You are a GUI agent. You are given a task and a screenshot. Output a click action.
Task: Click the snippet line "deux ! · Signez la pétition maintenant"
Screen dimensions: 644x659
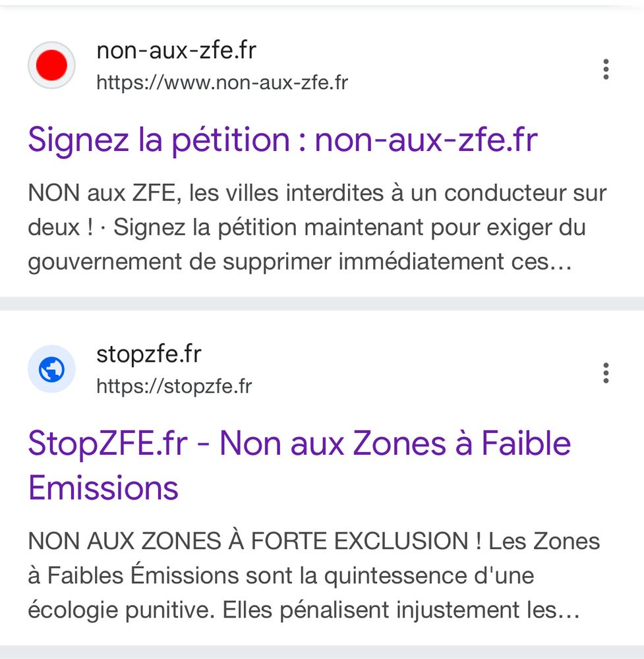(307, 228)
